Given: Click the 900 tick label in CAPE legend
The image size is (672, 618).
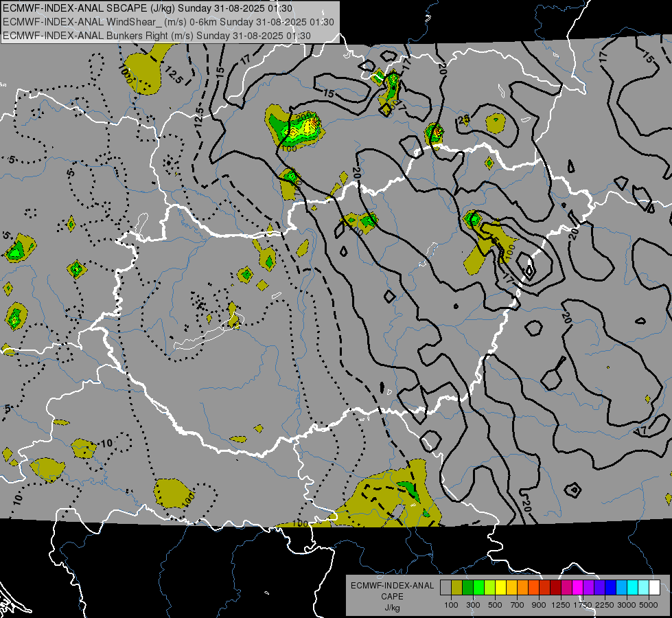Looking at the screenshot, I should click(539, 605).
